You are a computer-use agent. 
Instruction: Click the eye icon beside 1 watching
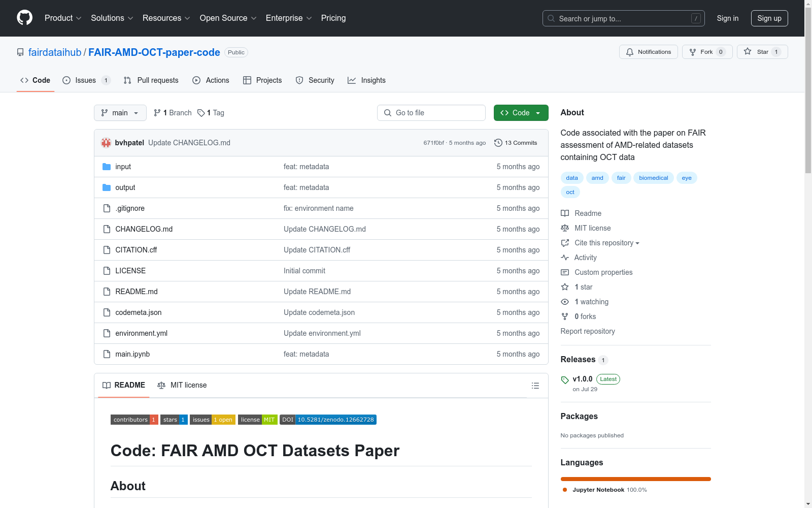click(564, 302)
